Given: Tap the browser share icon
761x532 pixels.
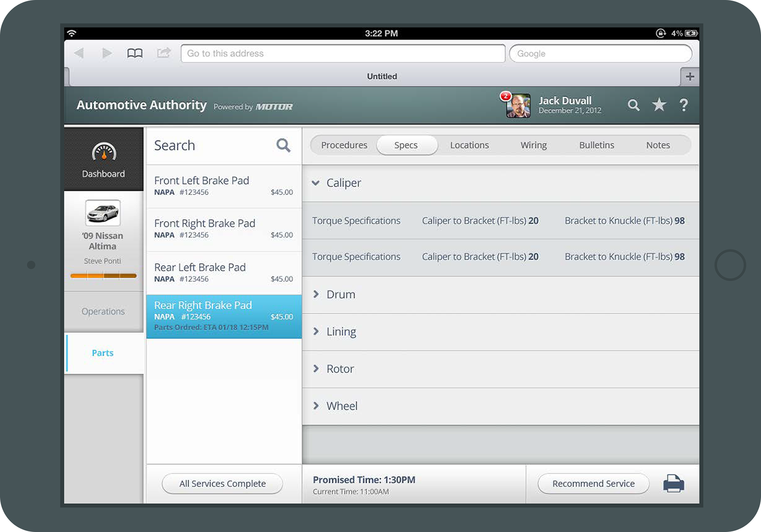Looking at the screenshot, I should (x=164, y=53).
